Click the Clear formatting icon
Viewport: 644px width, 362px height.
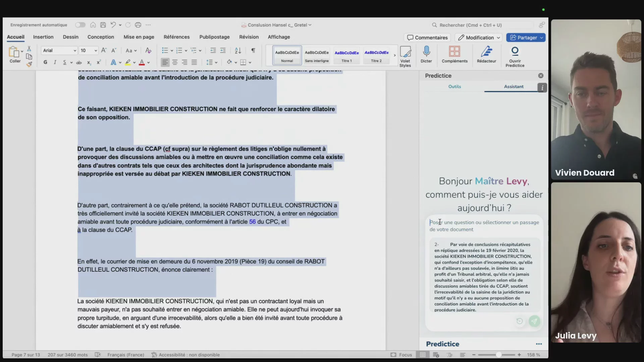(x=148, y=51)
